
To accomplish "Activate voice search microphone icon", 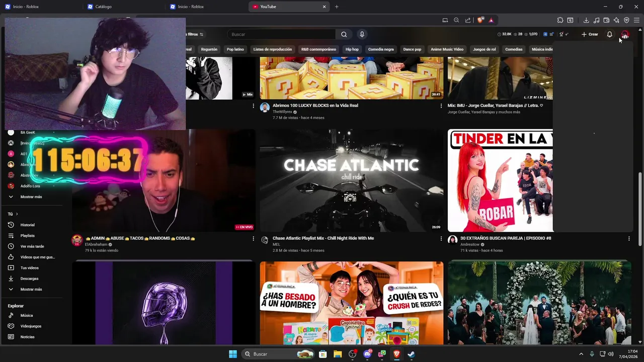I will coord(362,34).
